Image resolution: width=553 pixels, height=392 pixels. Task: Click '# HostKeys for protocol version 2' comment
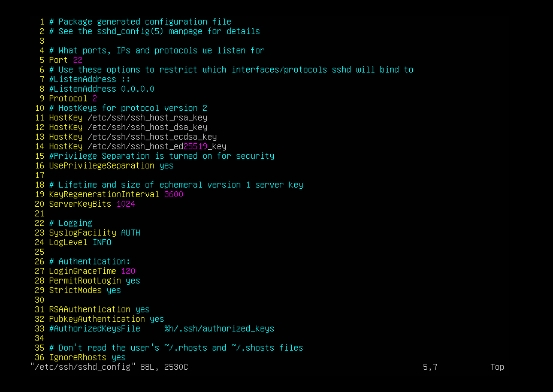click(x=128, y=108)
